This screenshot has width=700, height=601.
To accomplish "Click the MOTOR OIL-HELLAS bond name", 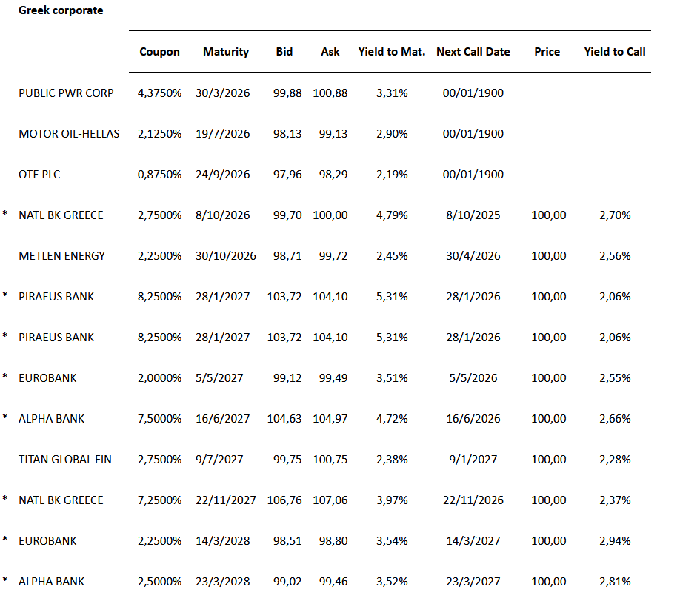I will tap(69, 134).
